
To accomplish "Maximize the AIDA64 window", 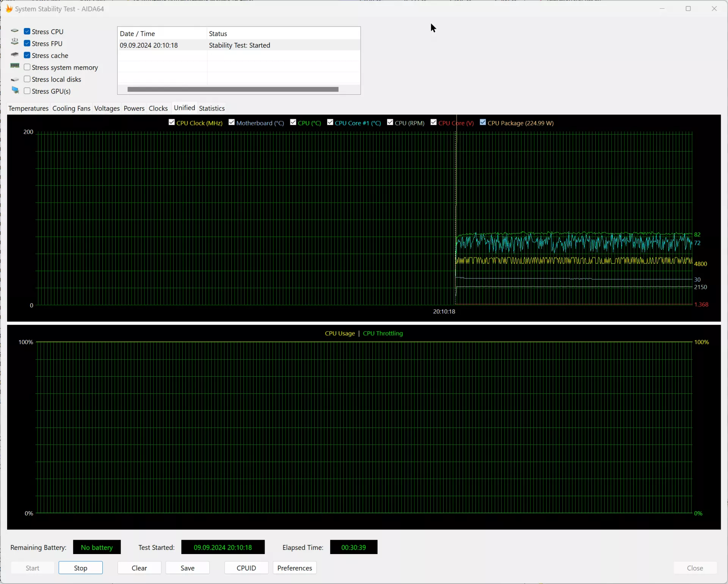I will (688, 8).
